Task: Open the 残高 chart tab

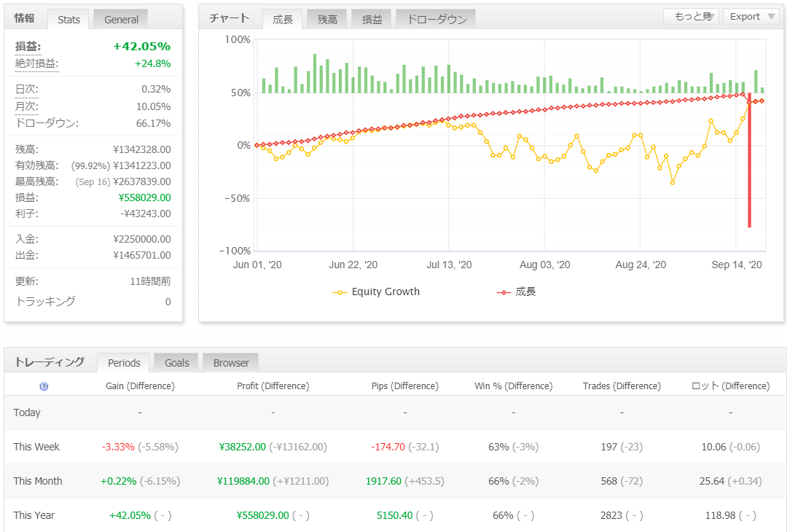Action: [327, 20]
